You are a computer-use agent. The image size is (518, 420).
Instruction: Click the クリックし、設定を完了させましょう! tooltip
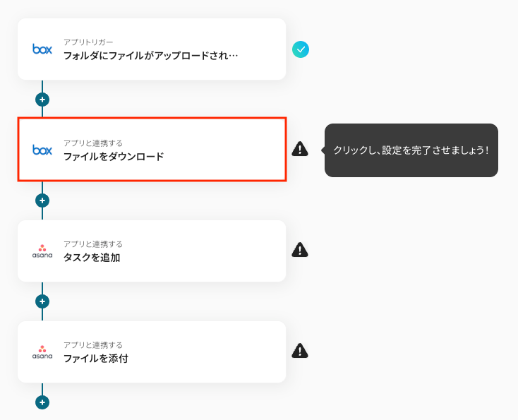pos(411,150)
